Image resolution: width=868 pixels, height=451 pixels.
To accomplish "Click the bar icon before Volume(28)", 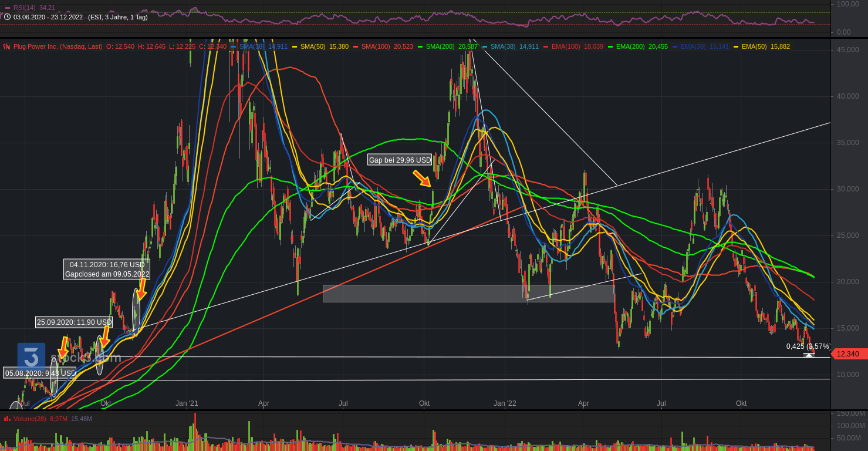I will 7,419.
